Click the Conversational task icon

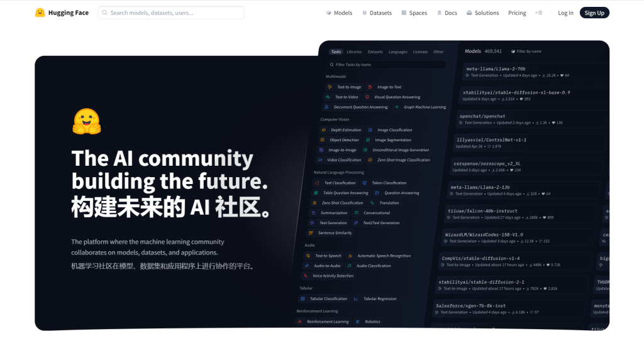pyautogui.click(x=356, y=213)
